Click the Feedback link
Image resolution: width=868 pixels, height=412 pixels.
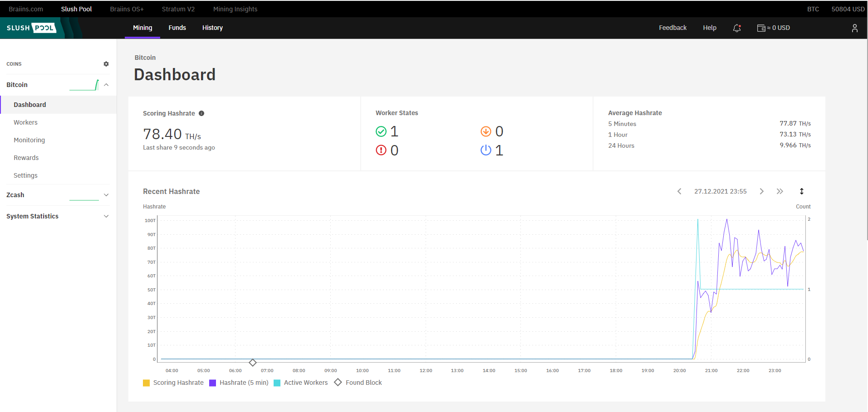pyautogui.click(x=672, y=28)
